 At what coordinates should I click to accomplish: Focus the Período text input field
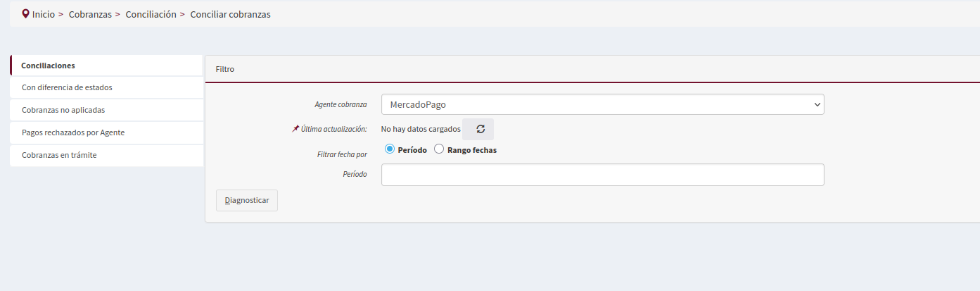coord(602,175)
